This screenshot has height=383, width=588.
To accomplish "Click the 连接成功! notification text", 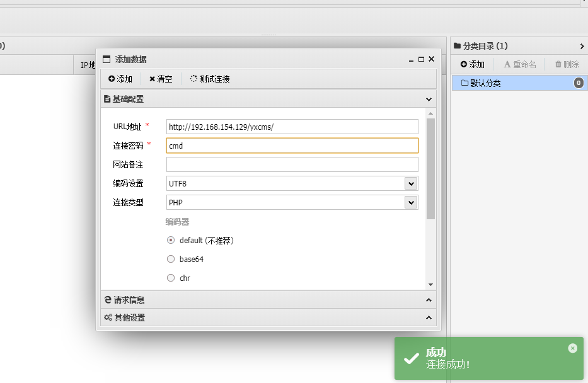I will (447, 364).
